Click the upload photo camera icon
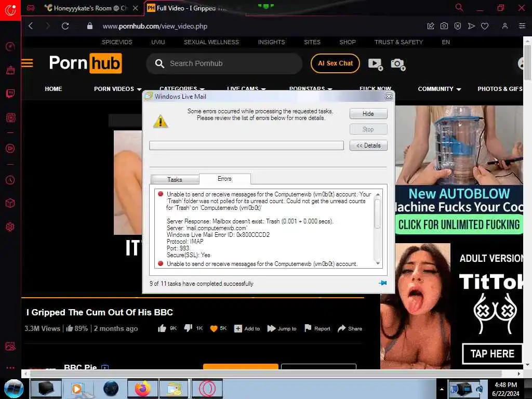532x399 pixels. [398, 64]
